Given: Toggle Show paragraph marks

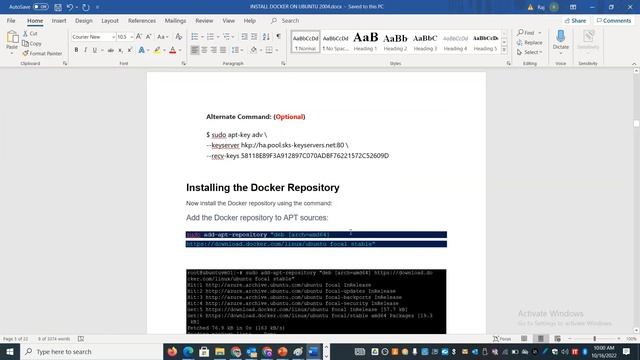Looking at the screenshot, I should tap(278, 37).
